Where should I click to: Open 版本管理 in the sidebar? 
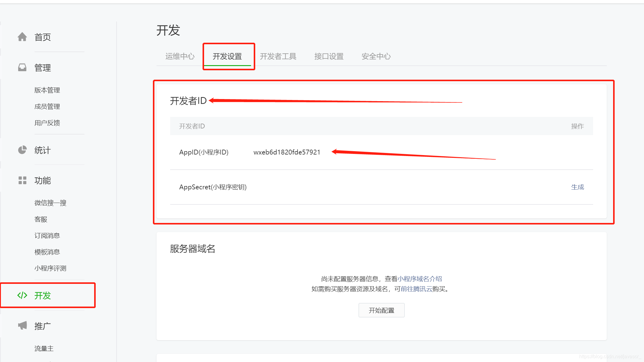[x=47, y=90]
